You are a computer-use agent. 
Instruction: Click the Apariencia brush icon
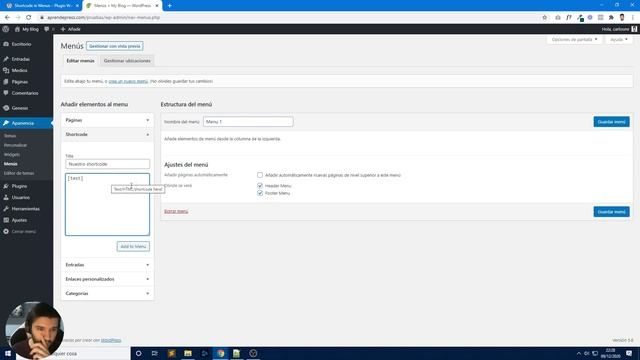pos(6,123)
